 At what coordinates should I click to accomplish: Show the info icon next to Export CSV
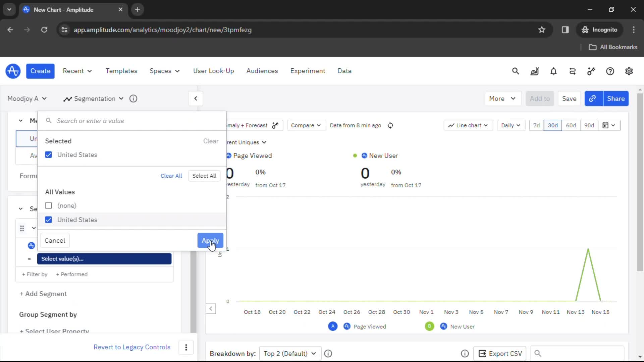point(465,354)
